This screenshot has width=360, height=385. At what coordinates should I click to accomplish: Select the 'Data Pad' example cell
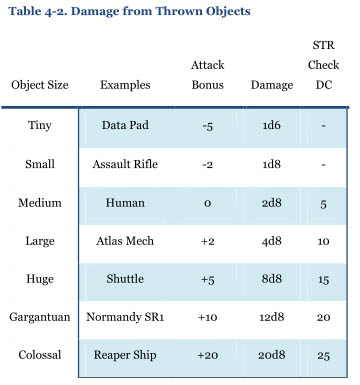(x=125, y=125)
